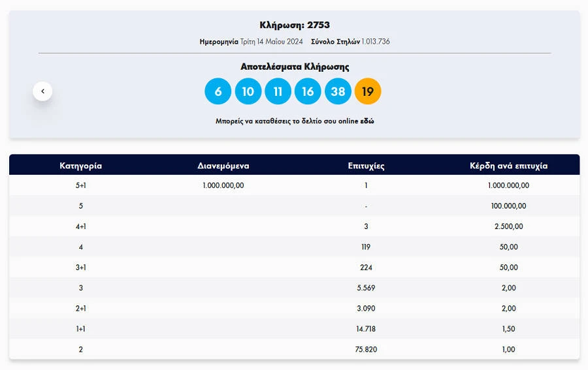Click the 5.569 winners count cell
This screenshot has height=370, width=588.
(366, 288)
